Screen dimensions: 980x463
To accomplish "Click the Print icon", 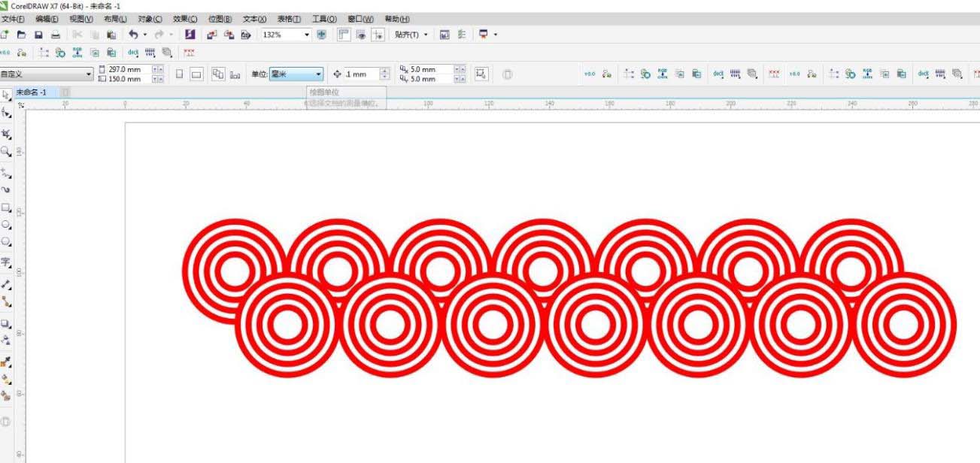I will [x=56, y=35].
